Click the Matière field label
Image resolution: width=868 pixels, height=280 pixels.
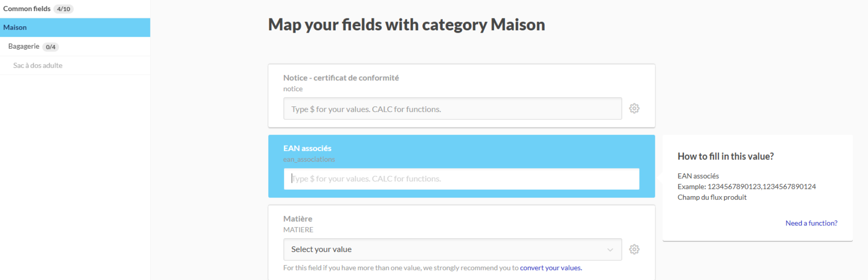point(297,219)
